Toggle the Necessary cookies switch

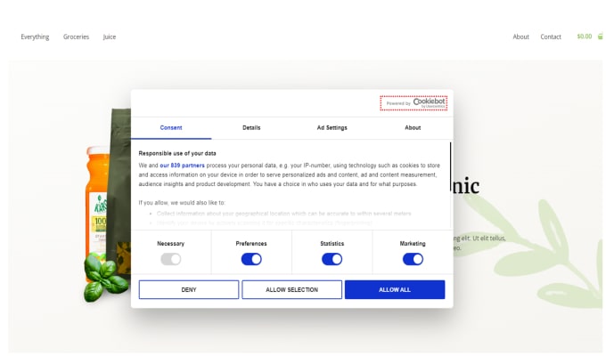(171, 259)
